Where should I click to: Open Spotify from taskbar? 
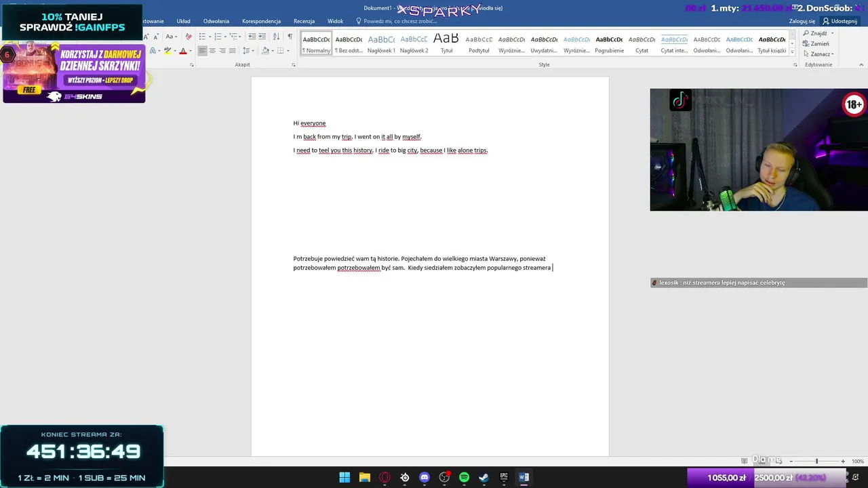click(464, 477)
